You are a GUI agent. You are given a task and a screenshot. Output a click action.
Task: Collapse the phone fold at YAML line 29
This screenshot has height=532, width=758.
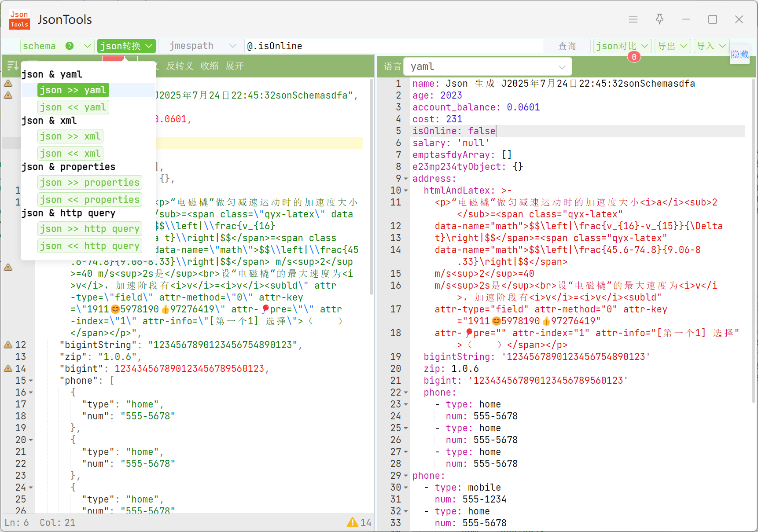coord(406,476)
